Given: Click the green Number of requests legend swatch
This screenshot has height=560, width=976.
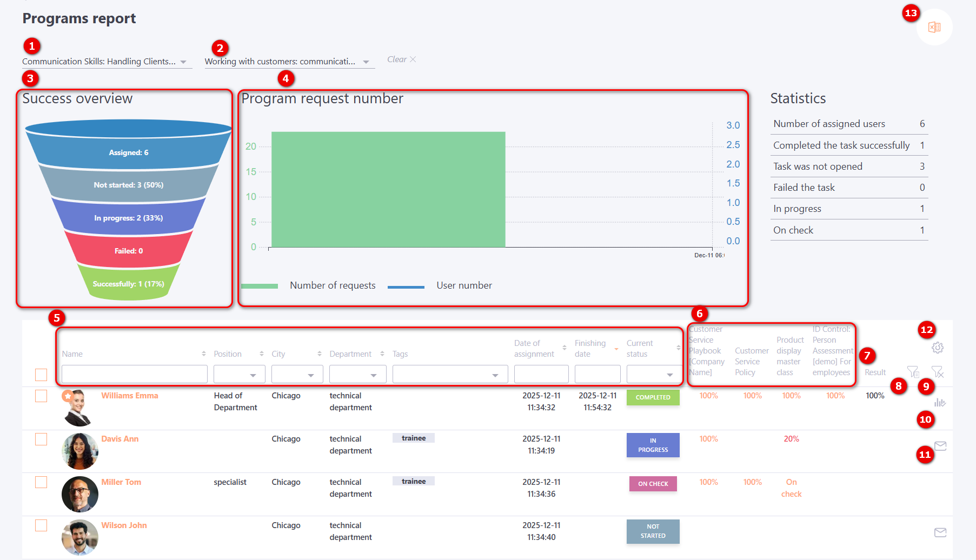Looking at the screenshot, I should coord(260,286).
